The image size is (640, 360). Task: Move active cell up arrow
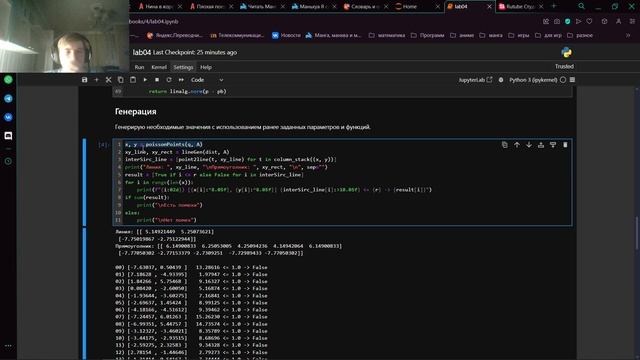[517, 145]
